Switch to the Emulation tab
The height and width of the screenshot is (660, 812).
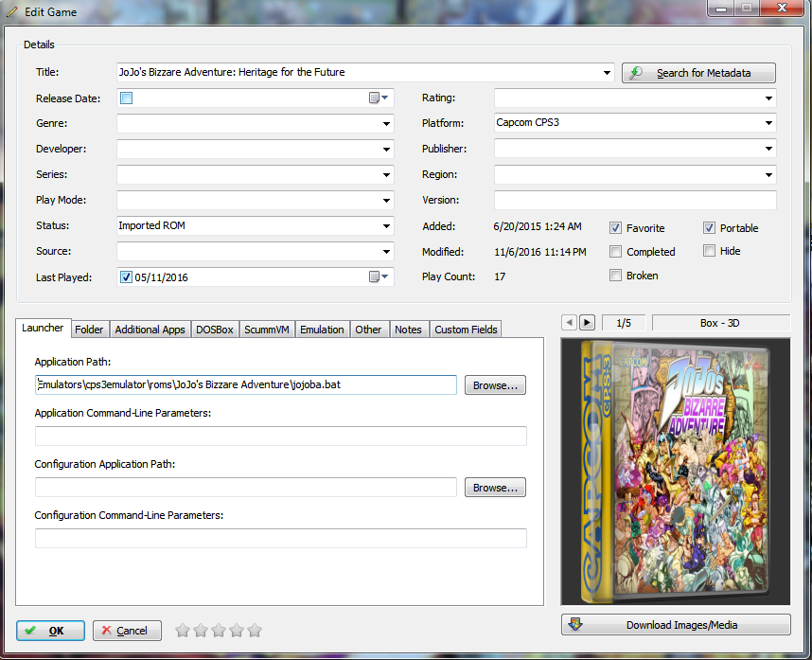click(x=322, y=330)
